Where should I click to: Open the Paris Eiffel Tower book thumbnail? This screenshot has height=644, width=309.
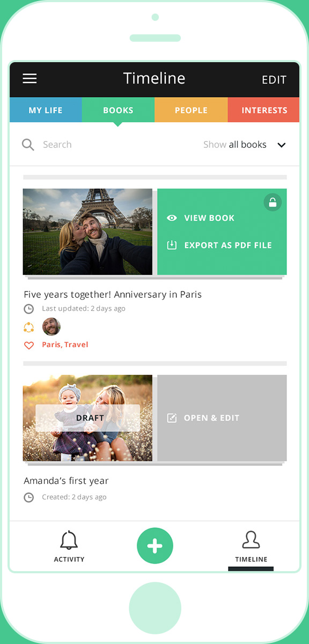[87, 231]
